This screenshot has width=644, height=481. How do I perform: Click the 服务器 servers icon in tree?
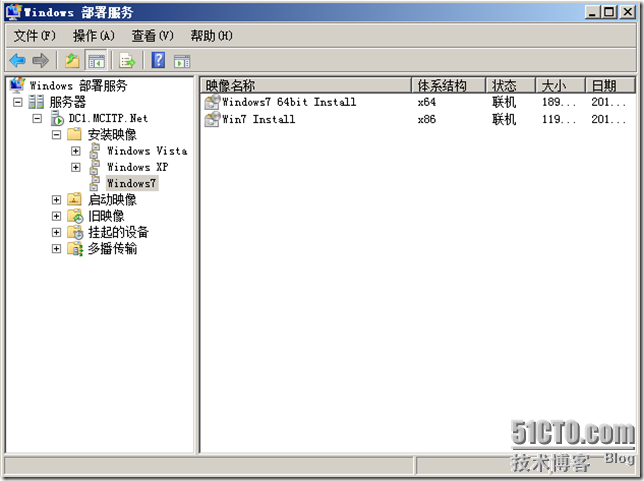pos(36,101)
